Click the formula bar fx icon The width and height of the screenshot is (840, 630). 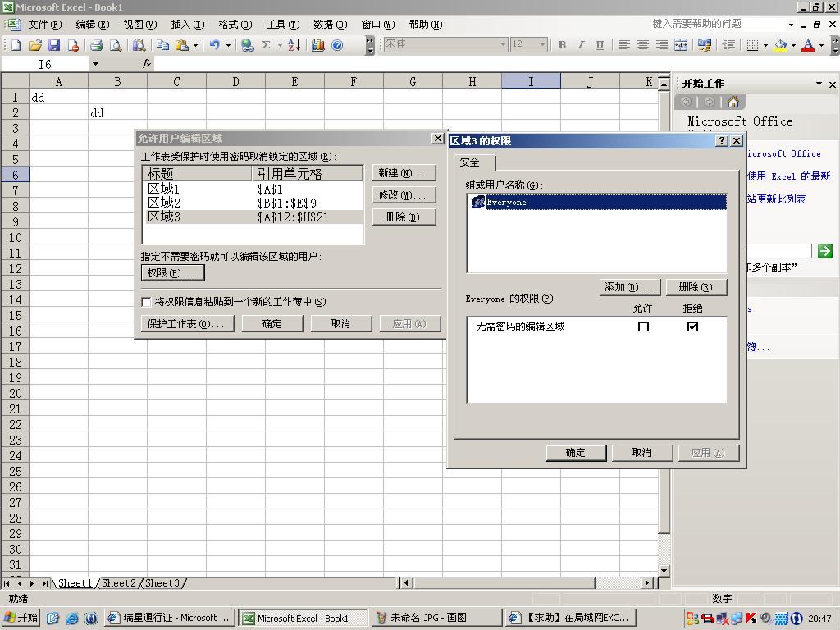coord(146,64)
